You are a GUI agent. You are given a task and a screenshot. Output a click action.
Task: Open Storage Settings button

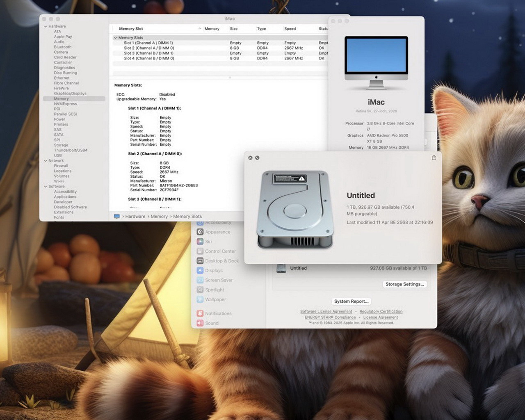tap(405, 284)
